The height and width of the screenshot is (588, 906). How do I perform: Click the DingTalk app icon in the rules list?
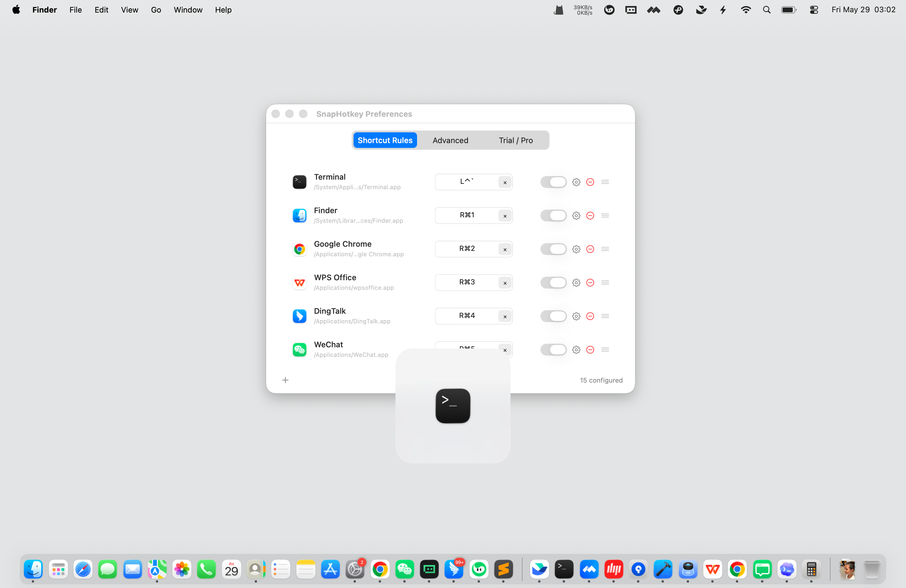[x=299, y=316]
